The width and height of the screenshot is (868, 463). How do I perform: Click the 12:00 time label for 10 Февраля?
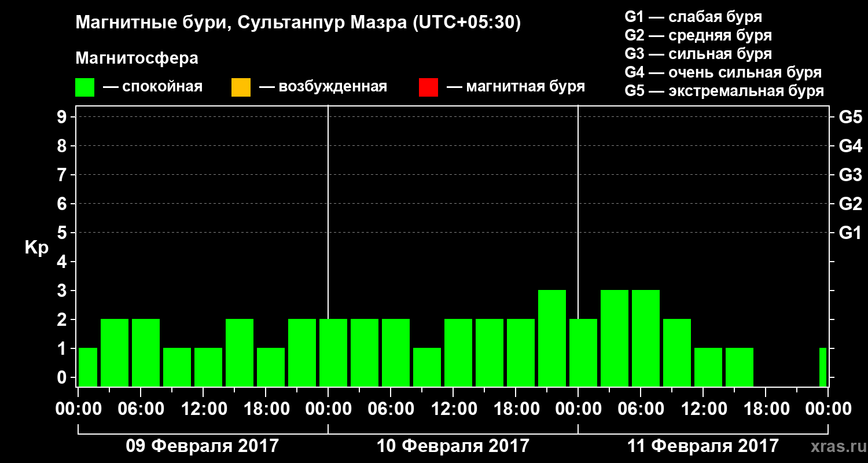point(453,409)
